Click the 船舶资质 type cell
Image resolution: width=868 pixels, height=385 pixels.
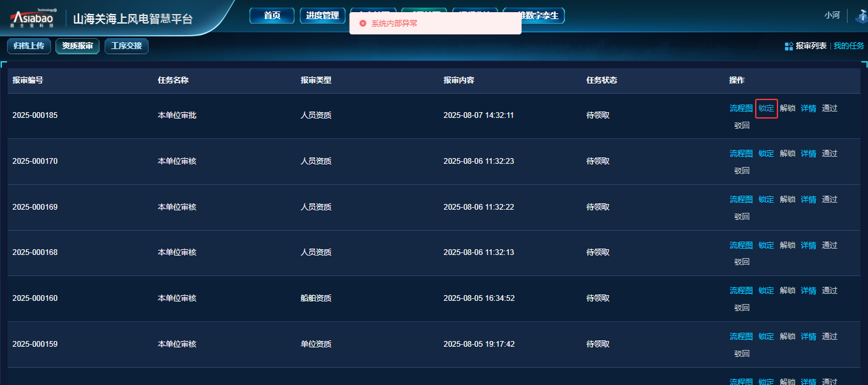[316, 298]
